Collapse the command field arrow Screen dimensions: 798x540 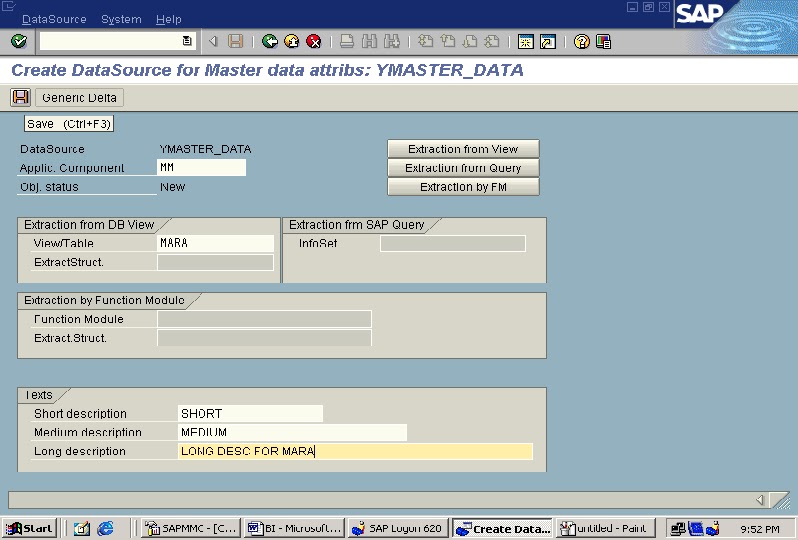213,41
